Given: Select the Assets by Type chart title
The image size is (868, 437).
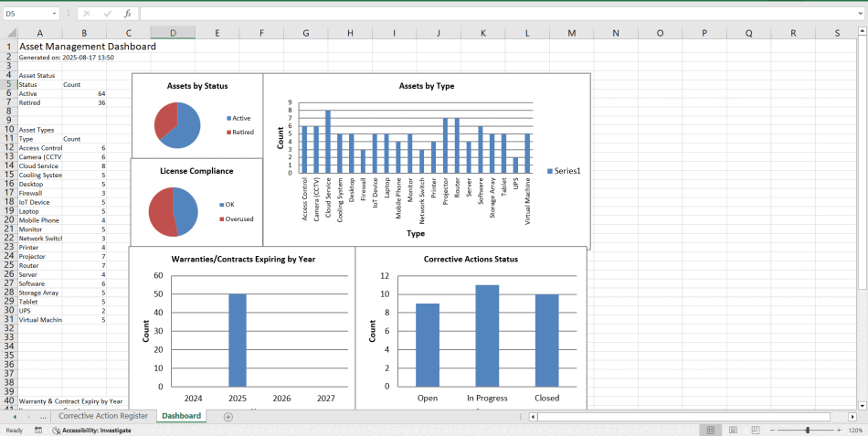Looking at the screenshot, I should pyautogui.click(x=427, y=86).
